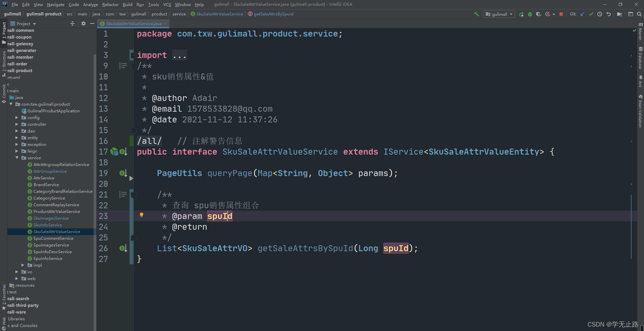644x331 pixels.
Task: Open Project panel settings gear
Action: click(x=84, y=23)
